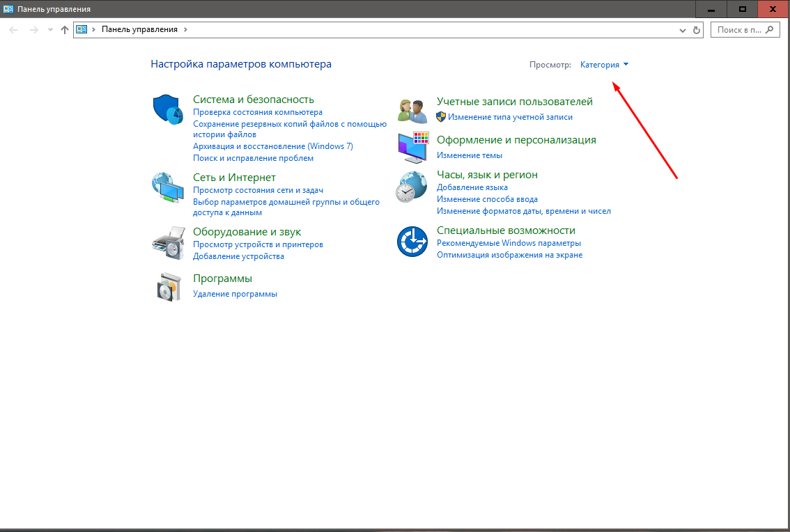Open Рекомендуемые Windows параметры link

pyautogui.click(x=509, y=243)
